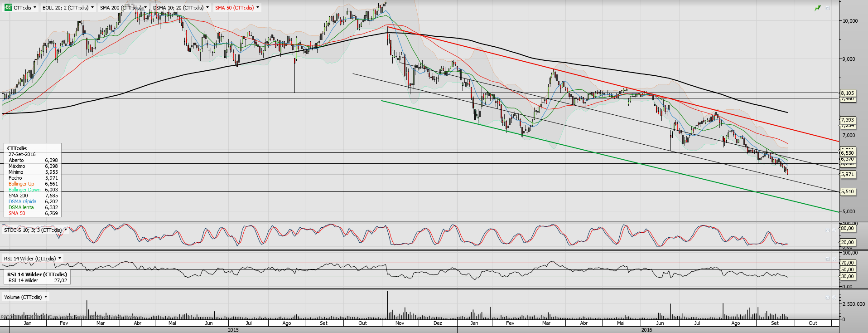The width and height of the screenshot is (868, 333).
Task: Maximize the Volume pane
Action: coord(828,298)
